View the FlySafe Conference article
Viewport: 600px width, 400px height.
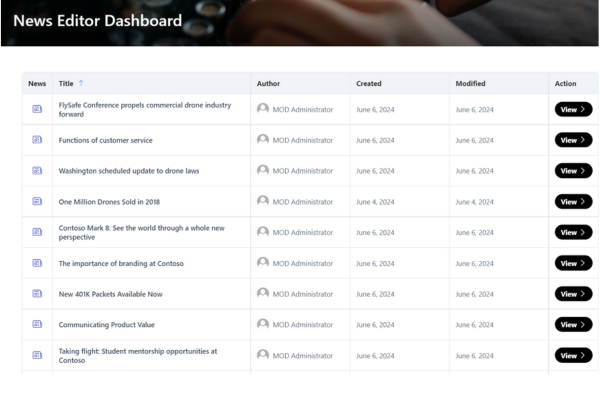tap(573, 109)
